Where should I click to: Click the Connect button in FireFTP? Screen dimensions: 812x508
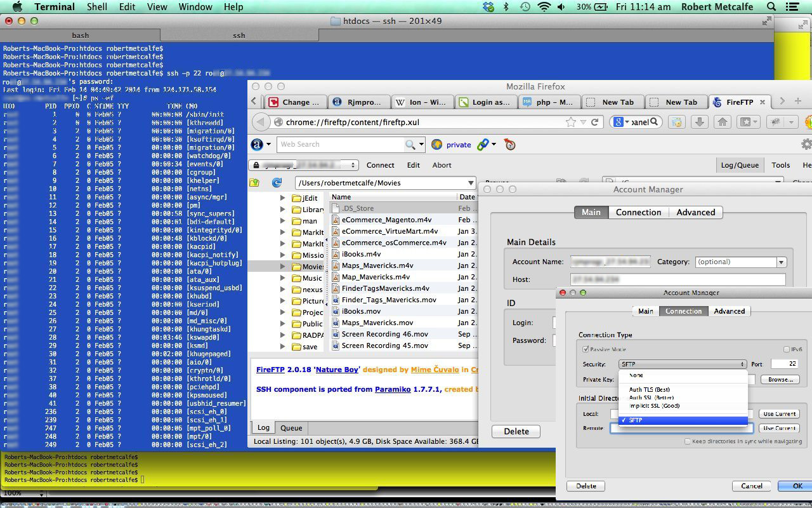tap(381, 165)
